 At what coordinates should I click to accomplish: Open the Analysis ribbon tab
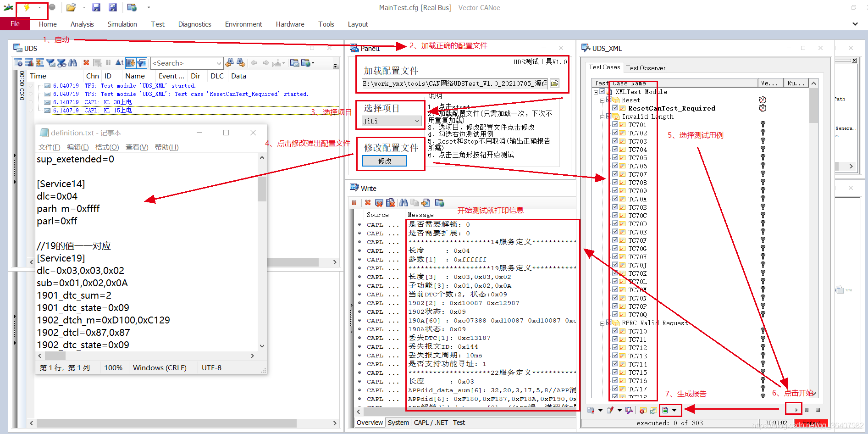point(82,24)
